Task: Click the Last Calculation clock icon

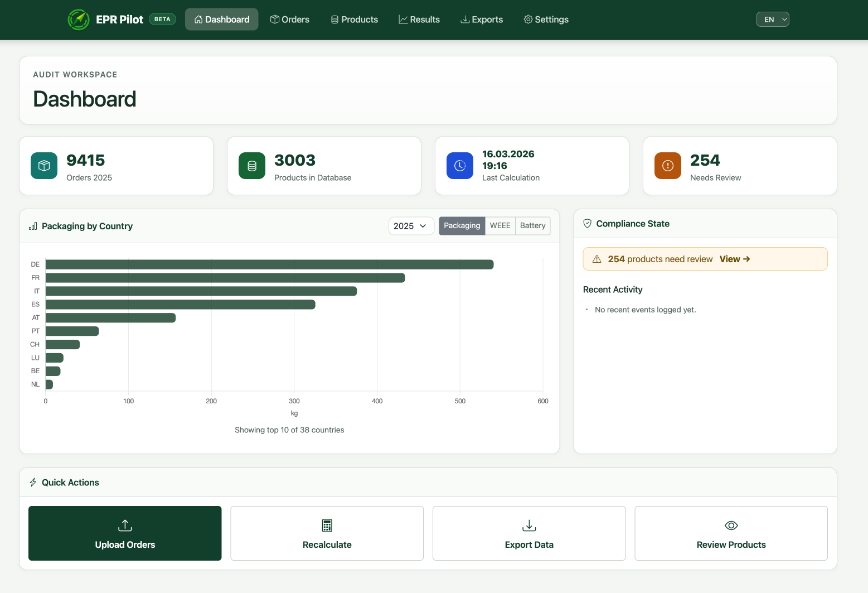Action: coord(459,166)
